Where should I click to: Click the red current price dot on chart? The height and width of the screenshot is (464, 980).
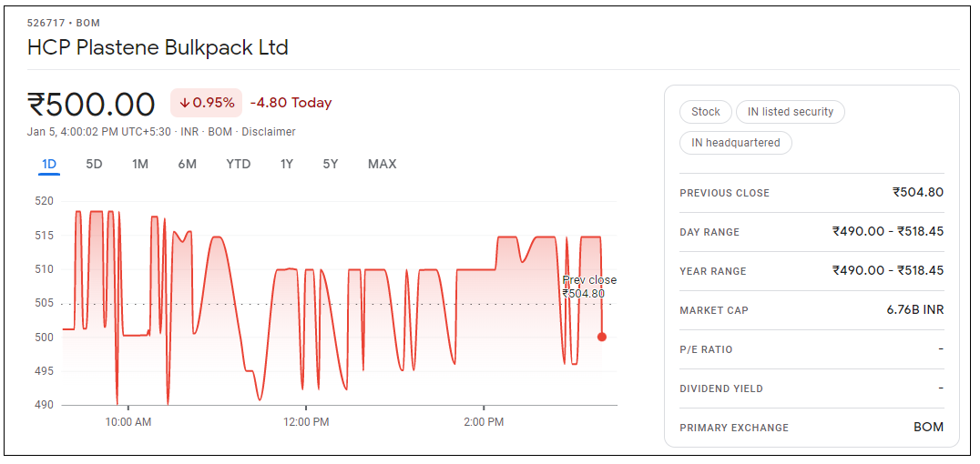point(601,337)
